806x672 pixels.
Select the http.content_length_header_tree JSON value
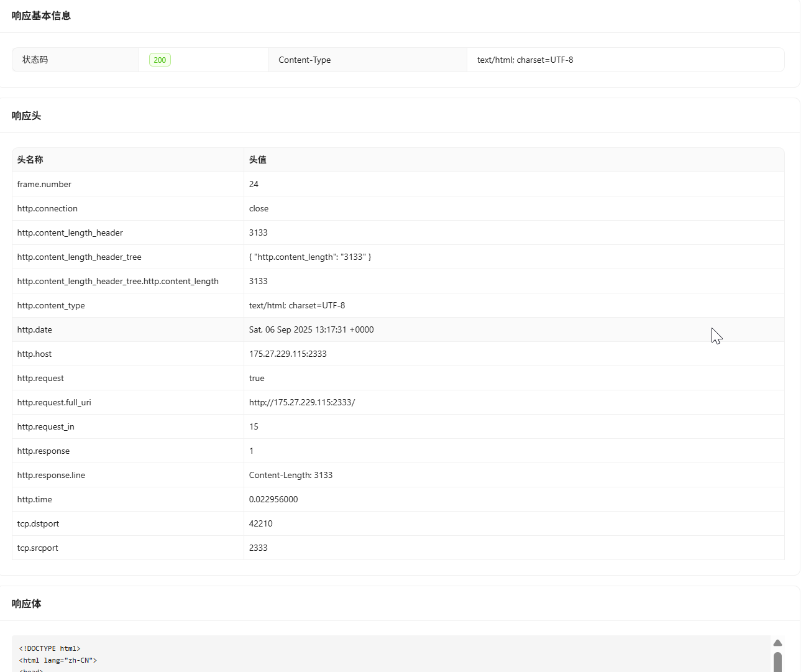[310, 257]
